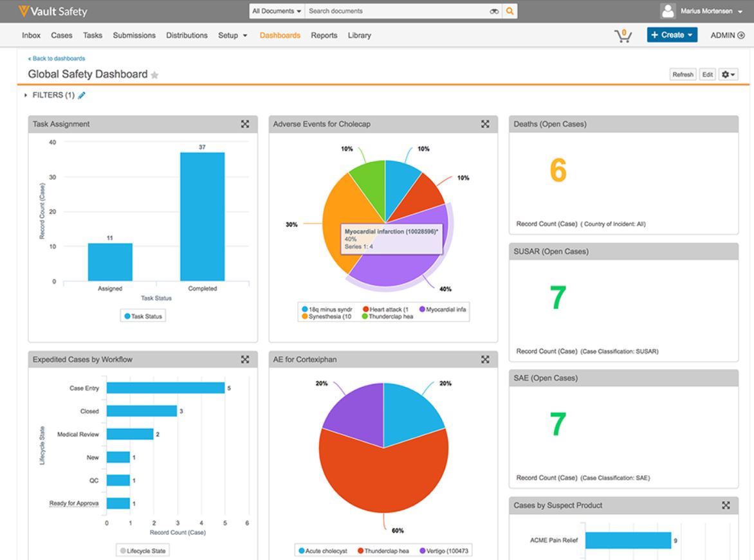Click the Closed lifecycle bar
This screenshot has width=754, height=560.
point(142,411)
